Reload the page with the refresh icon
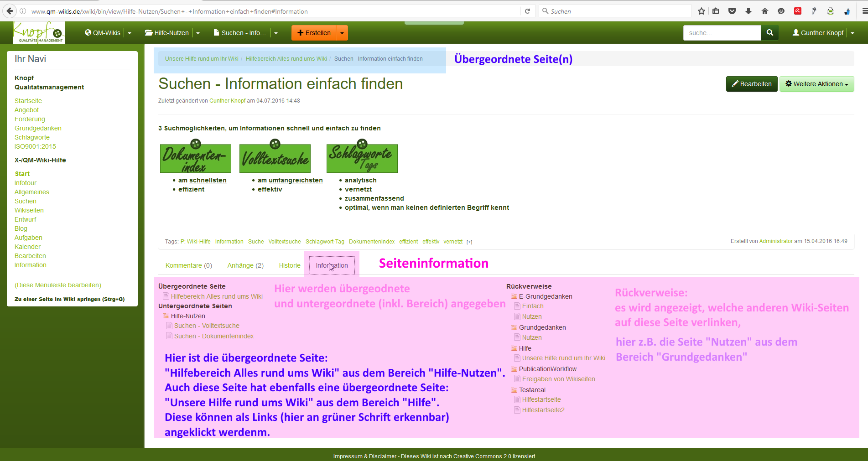The height and width of the screenshot is (461, 868). coord(527,11)
